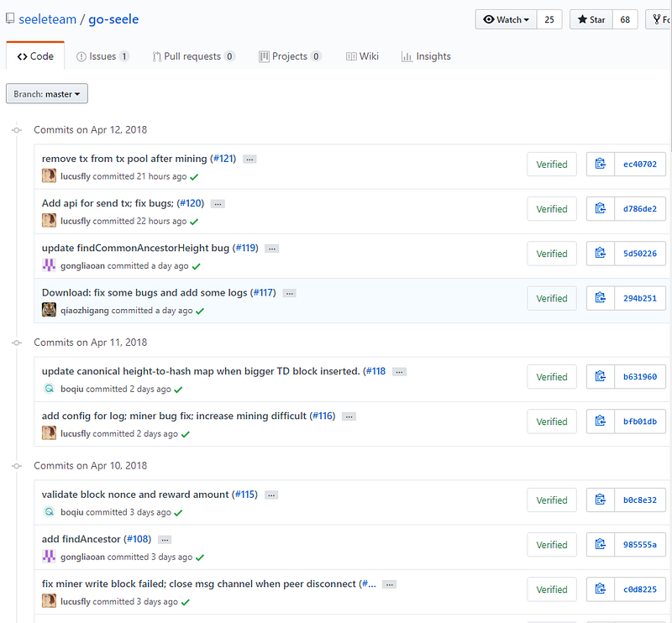
Task: Open commit title 'add findAncestor'
Action: (x=81, y=539)
